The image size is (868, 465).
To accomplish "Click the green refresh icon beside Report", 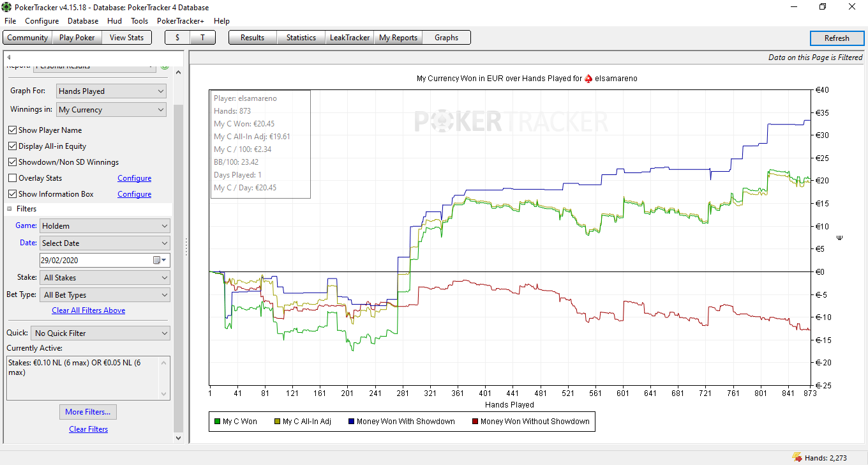I will (165, 66).
